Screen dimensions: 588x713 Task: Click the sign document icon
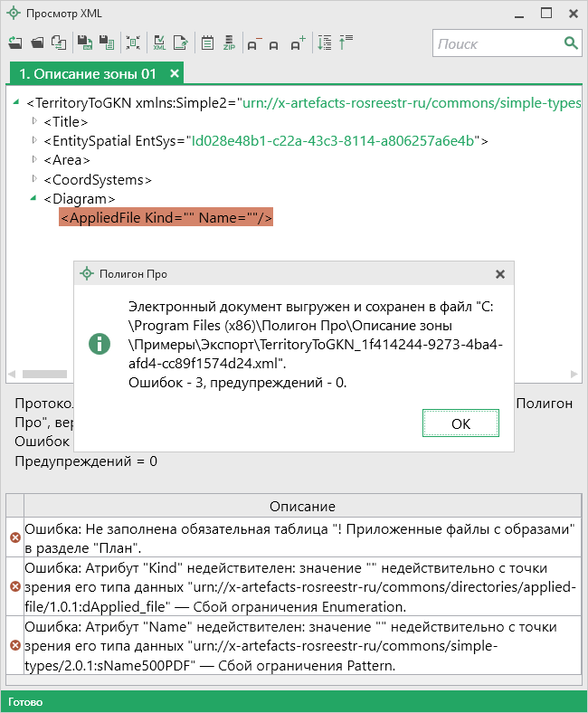coord(181,43)
